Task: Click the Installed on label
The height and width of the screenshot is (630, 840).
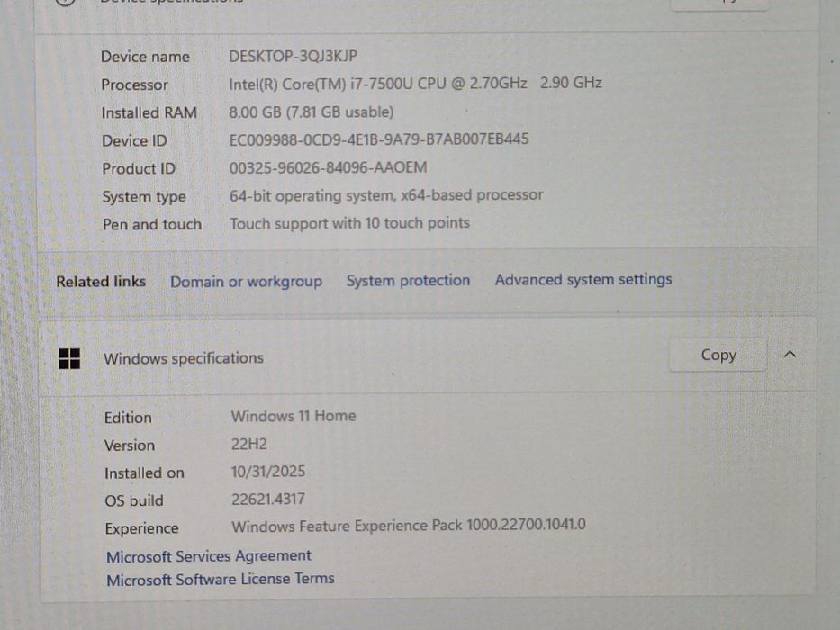Action: [144, 473]
